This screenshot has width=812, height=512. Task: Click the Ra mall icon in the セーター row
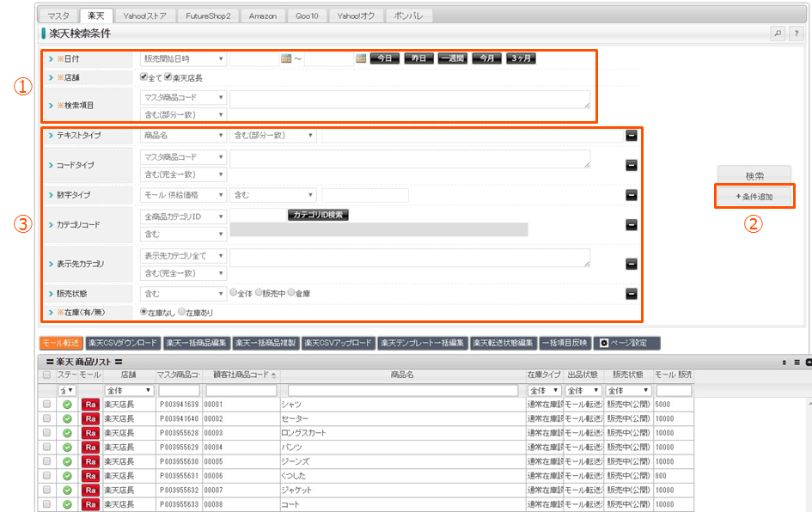tap(90, 419)
